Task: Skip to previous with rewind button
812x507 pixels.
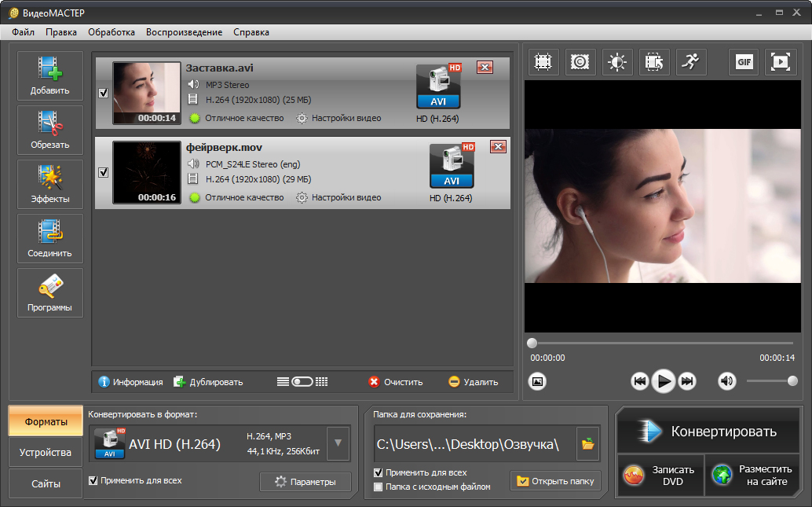Action: tap(639, 381)
